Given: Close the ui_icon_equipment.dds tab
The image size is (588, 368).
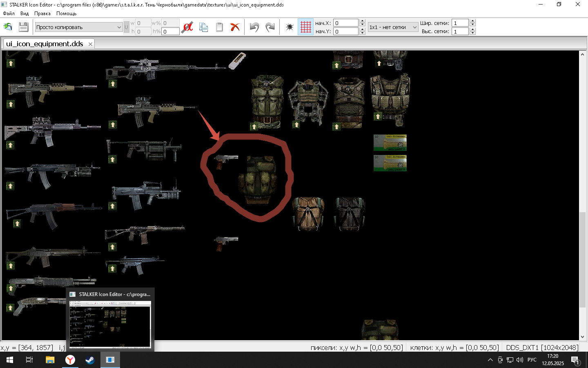Looking at the screenshot, I should tap(90, 44).
